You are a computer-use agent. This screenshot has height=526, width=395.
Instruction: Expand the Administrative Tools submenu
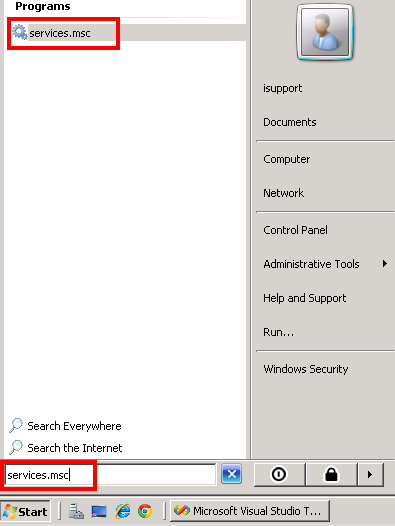(x=311, y=264)
